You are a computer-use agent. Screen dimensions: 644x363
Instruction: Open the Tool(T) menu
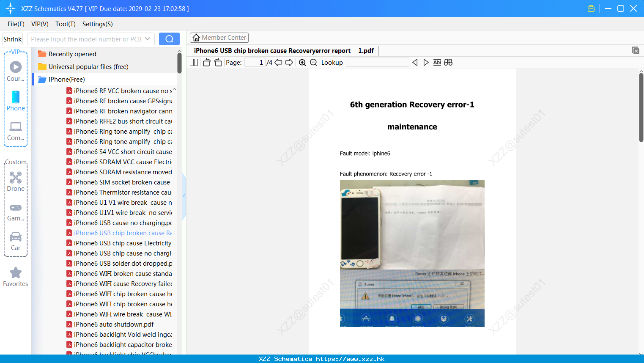(66, 24)
